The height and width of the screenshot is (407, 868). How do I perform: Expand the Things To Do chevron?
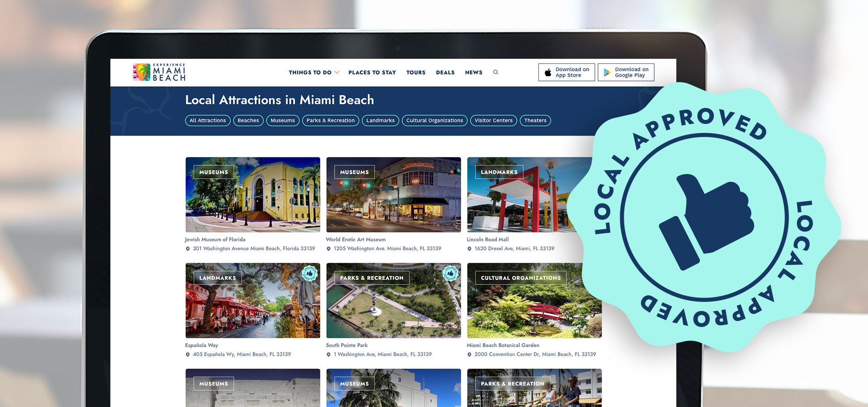337,72
